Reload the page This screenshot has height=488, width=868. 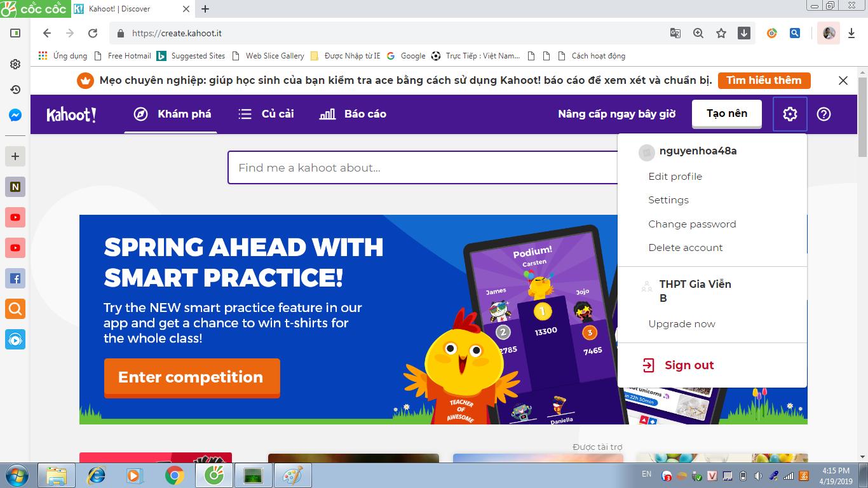pyautogui.click(x=93, y=33)
